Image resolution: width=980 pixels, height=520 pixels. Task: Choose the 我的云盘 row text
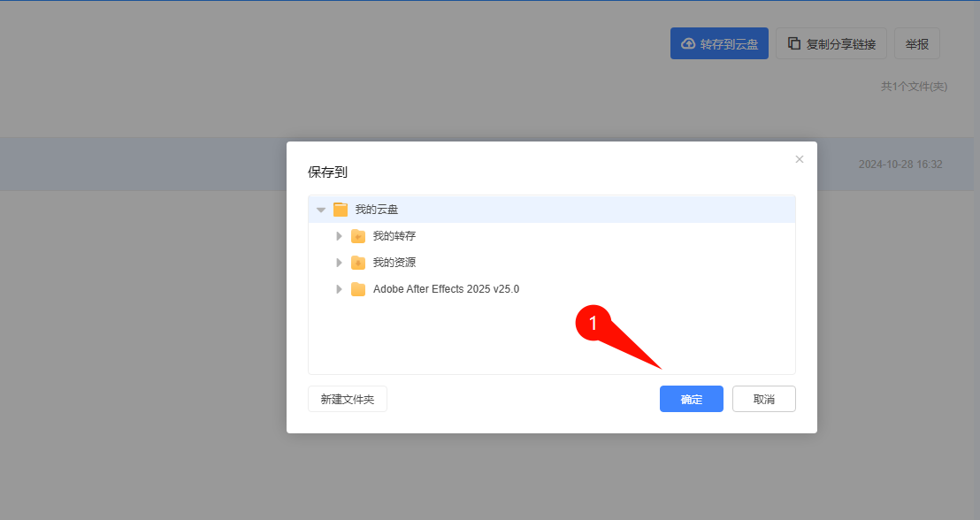click(376, 210)
